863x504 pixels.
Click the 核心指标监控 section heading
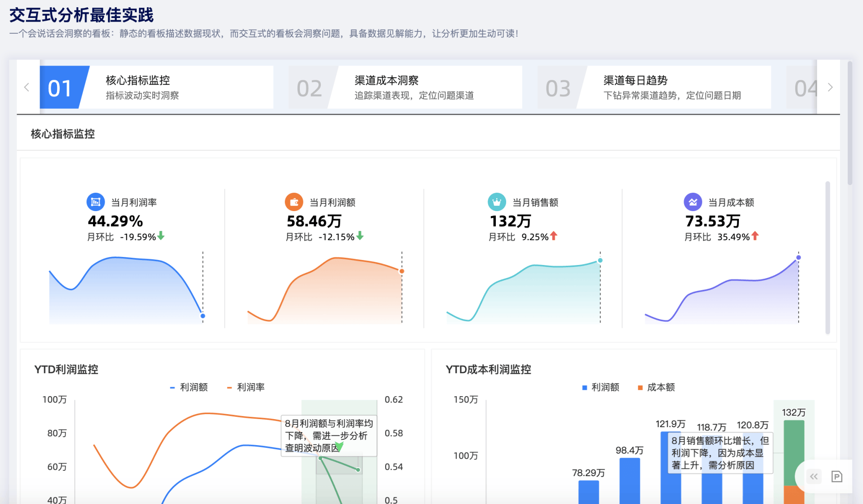[x=62, y=134]
